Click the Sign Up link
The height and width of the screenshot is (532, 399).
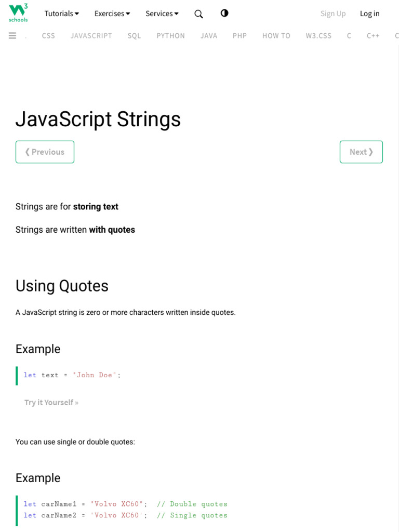click(333, 14)
